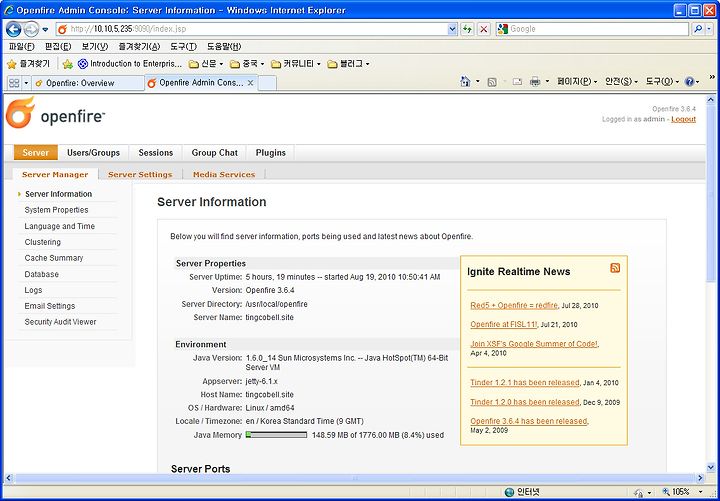Open the 보기(V) menu

pyautogui.click(x=94, y=46)
